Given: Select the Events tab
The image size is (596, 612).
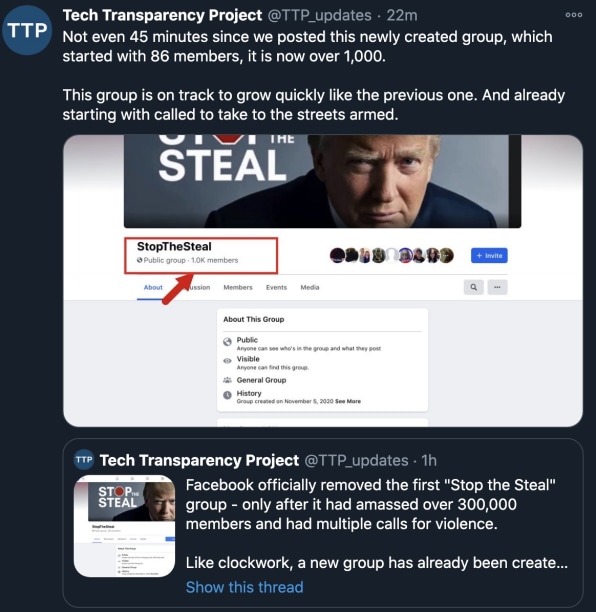Looking at the screenshot, I should coord(276,287).
